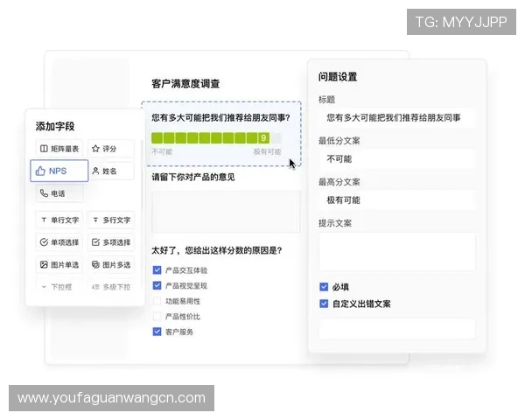This screenshot has height=420, width=525.
Task: Check the 功能易用性 option
Action: pyautogui.click(x=157, y=301)
